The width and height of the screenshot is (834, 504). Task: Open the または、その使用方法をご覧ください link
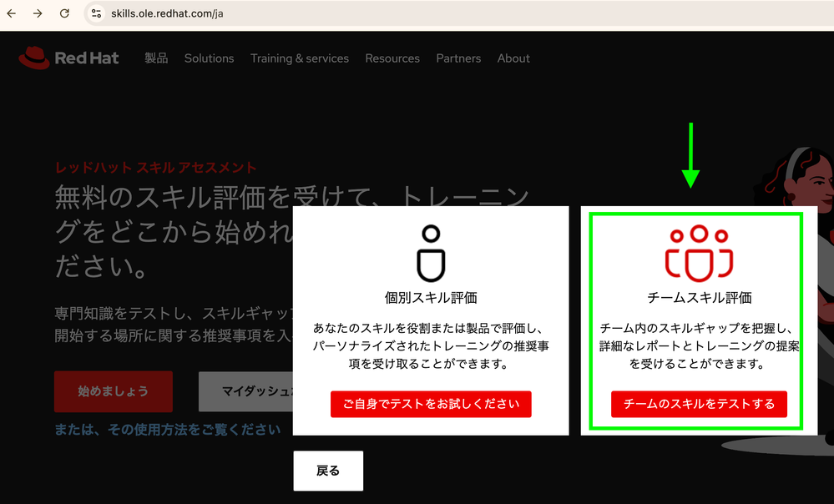167,430
